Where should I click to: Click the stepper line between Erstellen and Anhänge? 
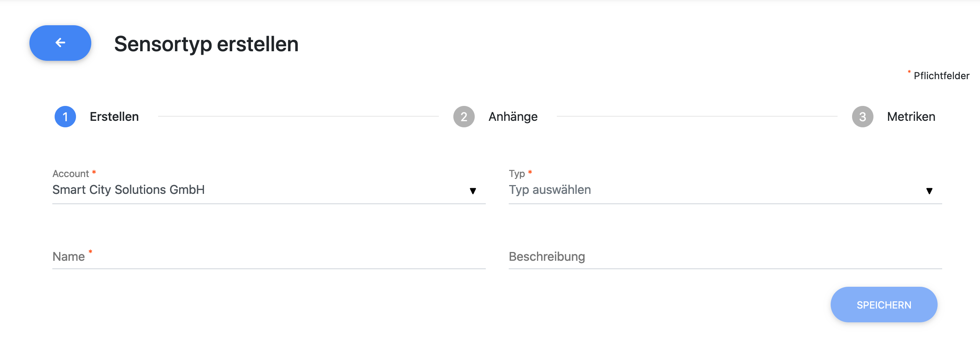click(x=298, y=116)
